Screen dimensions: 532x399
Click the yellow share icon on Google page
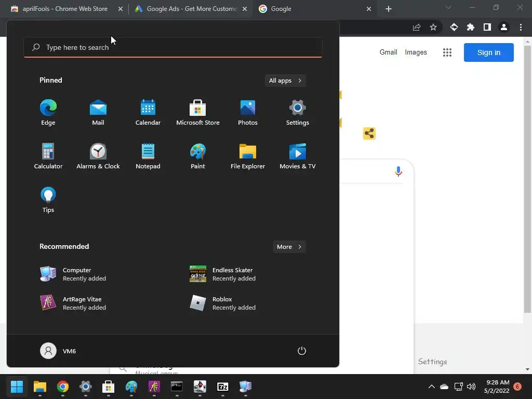[x=369, y=134]
